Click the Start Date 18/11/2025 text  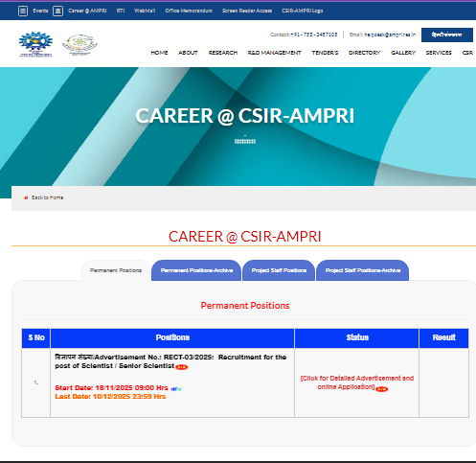pos(111,388)
